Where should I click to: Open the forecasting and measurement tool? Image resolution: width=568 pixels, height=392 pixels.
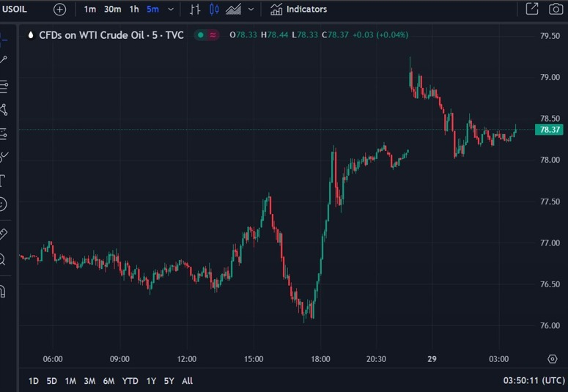click(4, 133)
